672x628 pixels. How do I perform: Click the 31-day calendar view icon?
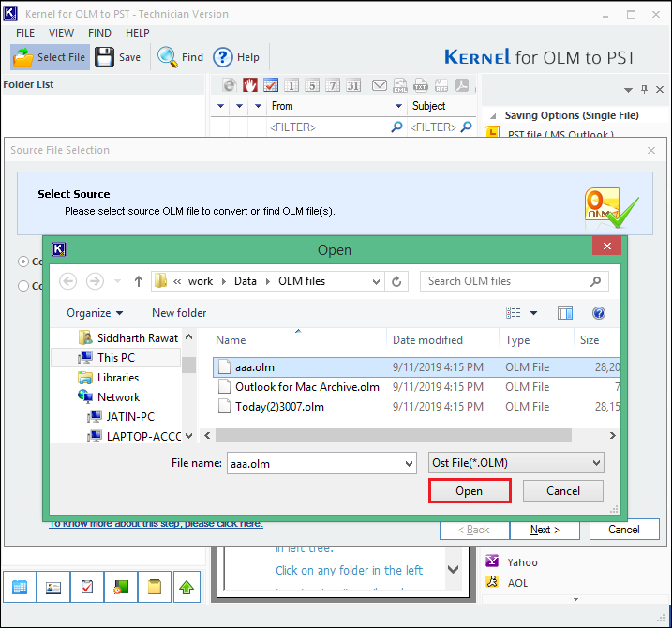353,85
